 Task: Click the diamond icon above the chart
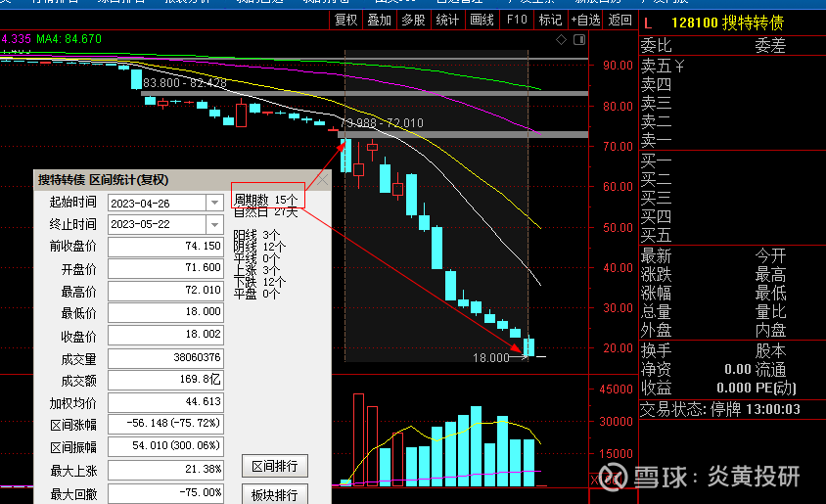(561, 39)
